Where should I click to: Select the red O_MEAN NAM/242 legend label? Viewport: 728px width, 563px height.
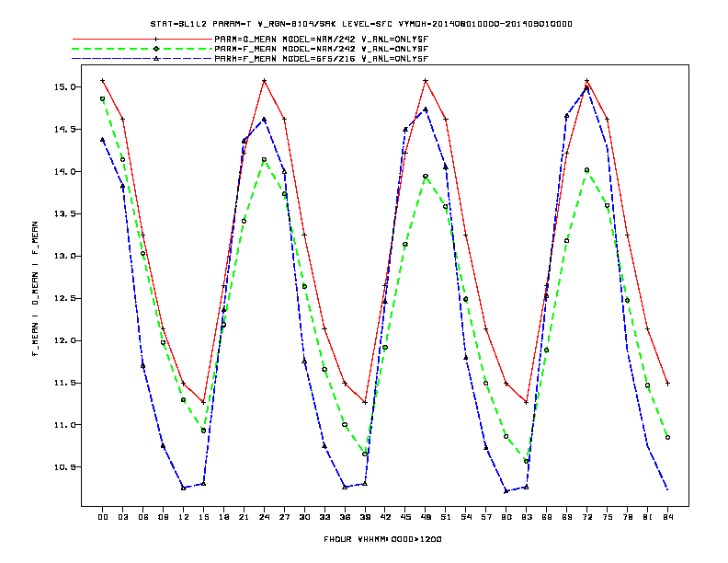click(x=322, y=40)
